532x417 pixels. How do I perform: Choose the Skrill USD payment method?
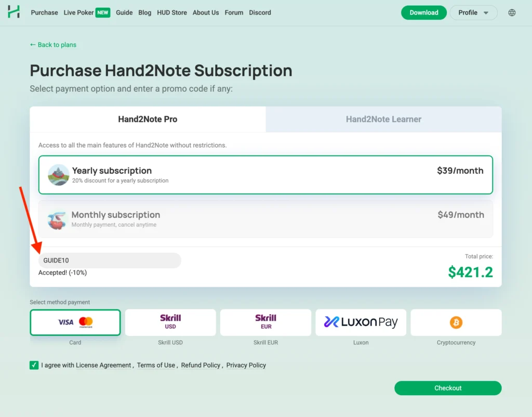tap(170, 322)
